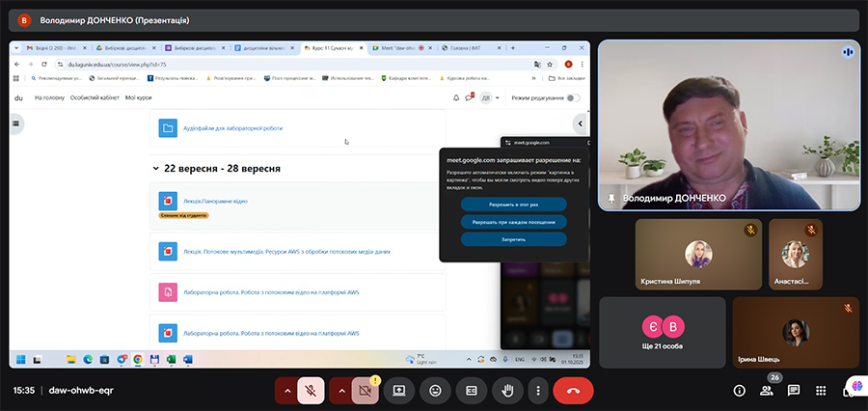Screen dimensions: 868x411
Task: Click the pin icon on Володимир ДОНЧЕНКО's video
Action: pyautogui.click(x=611, y=199)
